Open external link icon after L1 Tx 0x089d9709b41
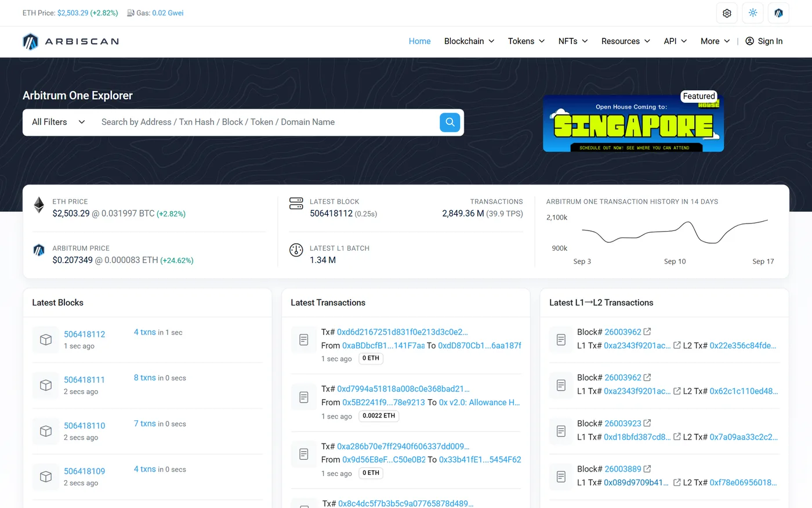The width and height of the screenshot is (812, 508). [677, 482]
